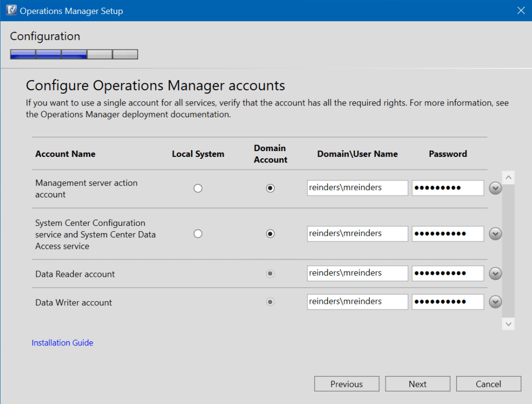Click Management server action username field
The width and height of the screenshot is (532, 404).
coord(357,188)
